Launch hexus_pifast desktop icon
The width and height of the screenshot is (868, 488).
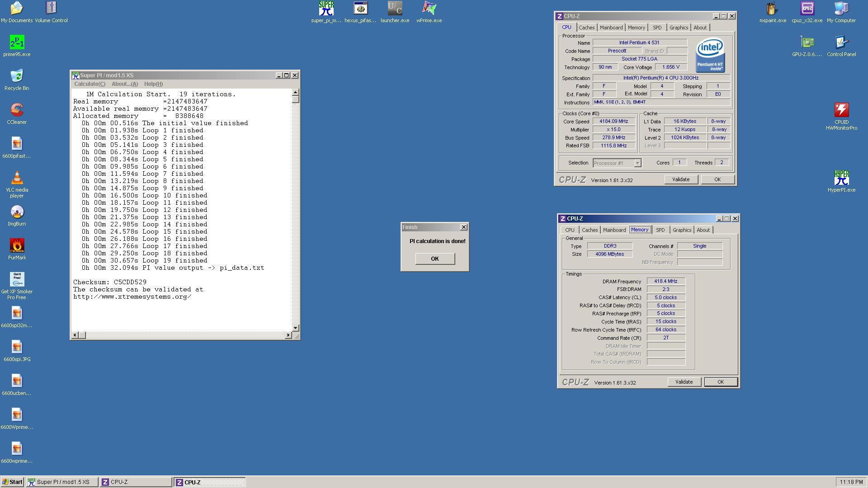coord(360,12)
